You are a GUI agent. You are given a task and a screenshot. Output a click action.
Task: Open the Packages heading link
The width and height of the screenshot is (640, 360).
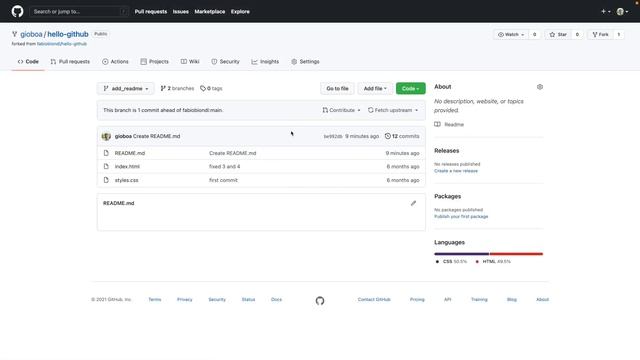coord(447,196)
